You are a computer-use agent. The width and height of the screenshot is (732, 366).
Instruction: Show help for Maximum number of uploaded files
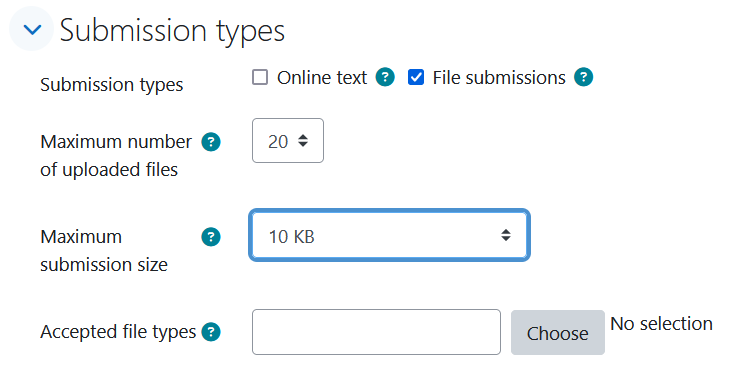211,142
